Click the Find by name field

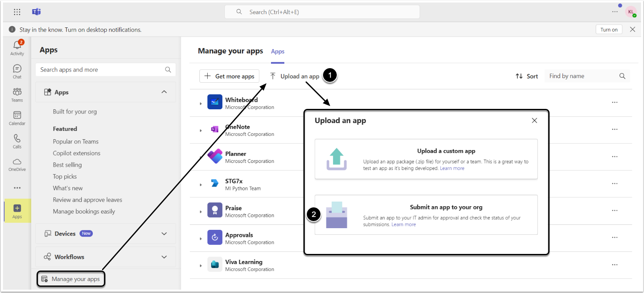(583, 76)
